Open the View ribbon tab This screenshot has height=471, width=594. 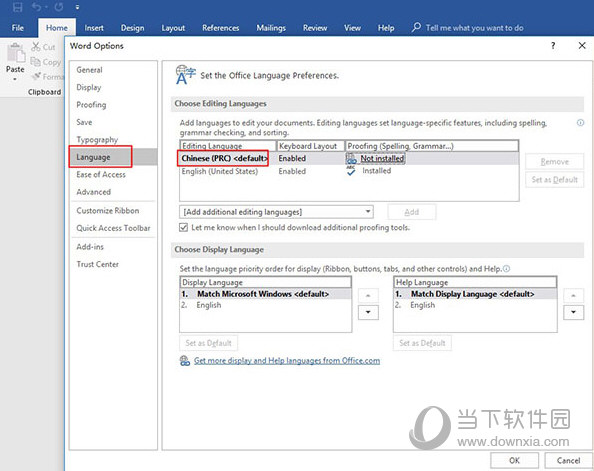pyautogui.click(x=352, y=28)
